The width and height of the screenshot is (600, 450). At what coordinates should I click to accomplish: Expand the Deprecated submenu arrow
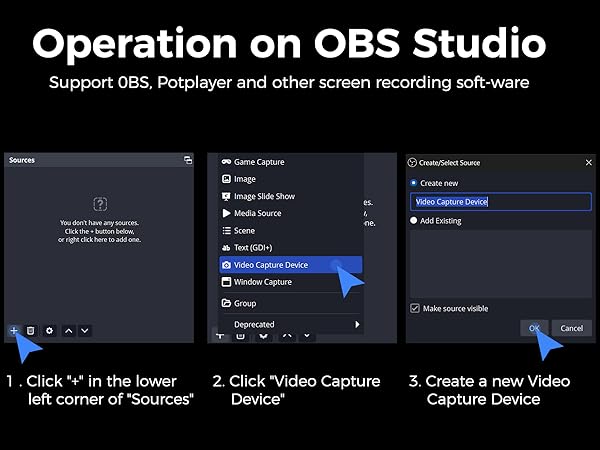(x=357, y=324)
